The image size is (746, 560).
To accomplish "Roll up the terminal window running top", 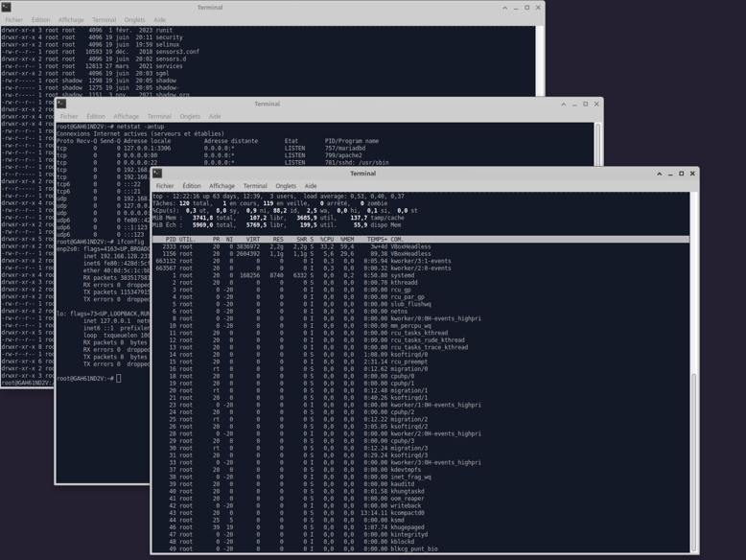I will click(x=660, y=174).
